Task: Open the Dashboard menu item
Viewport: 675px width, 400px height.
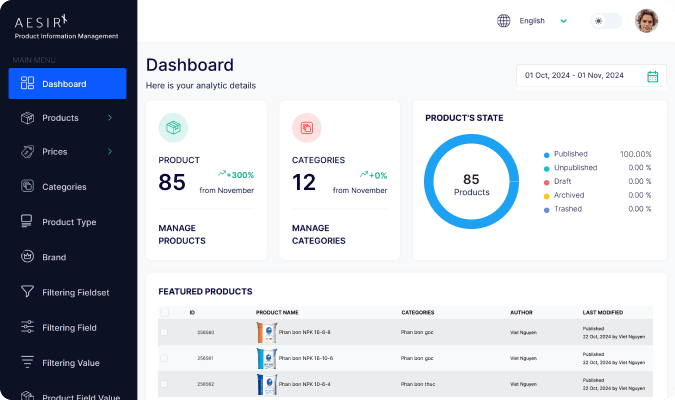Action: [67, 84]
